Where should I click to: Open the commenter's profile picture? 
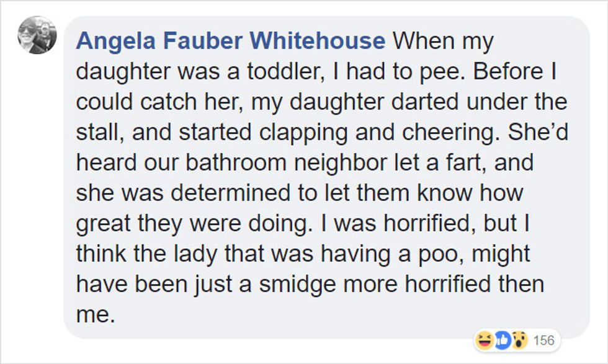coord(37,35)
